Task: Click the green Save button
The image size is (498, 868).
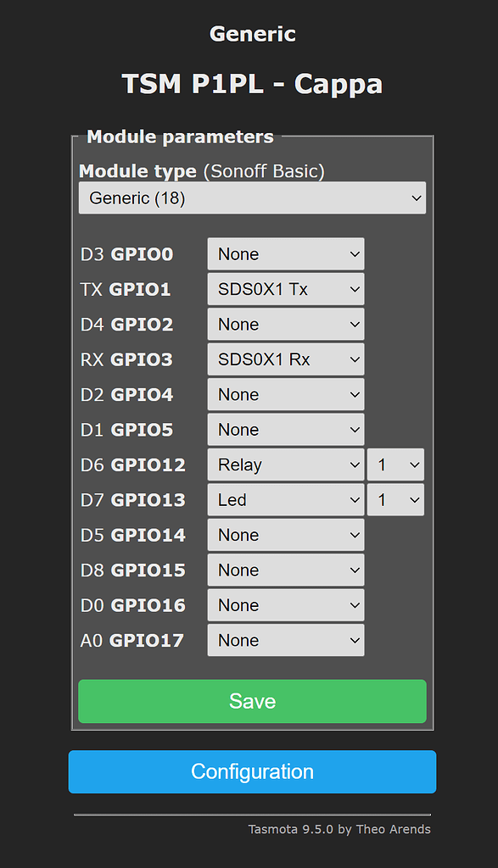Action: click(x=252, y=701)
